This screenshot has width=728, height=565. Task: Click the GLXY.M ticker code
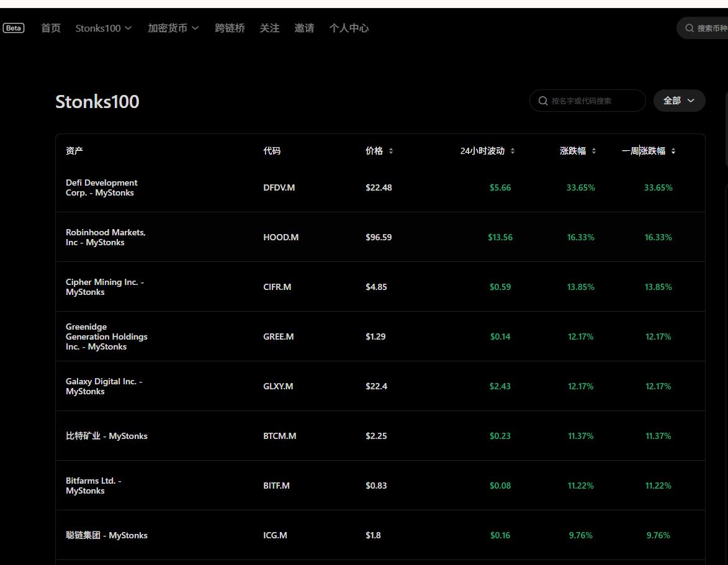pyautogui.click(x=278, y=387)
